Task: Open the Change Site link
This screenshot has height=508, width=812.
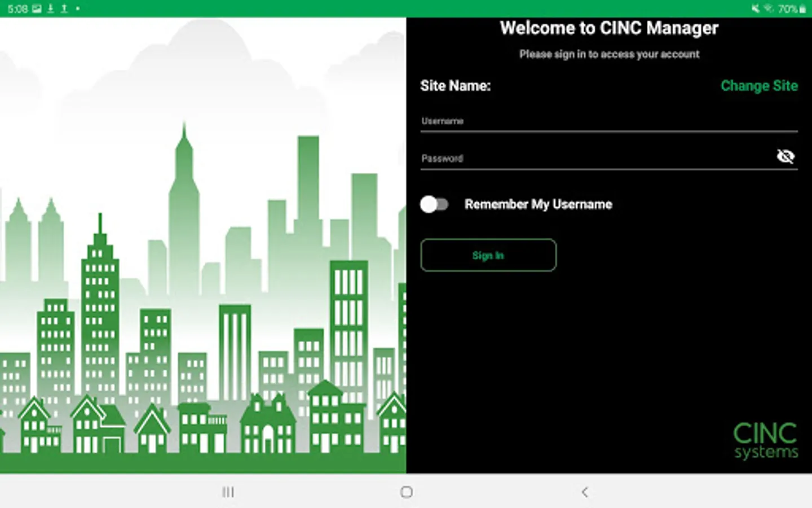Action: click(759, 86)
